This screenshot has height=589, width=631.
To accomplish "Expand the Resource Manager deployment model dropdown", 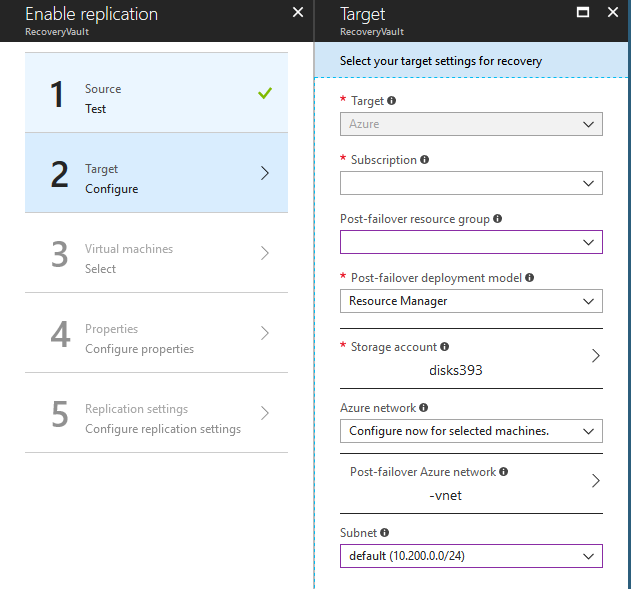I will [471, 301].
